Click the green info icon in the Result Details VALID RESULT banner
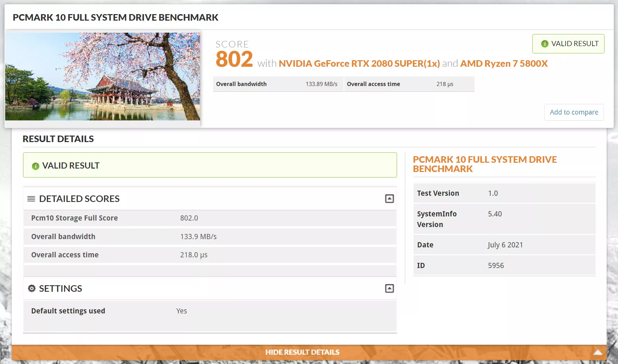The height and width of the screenshot is (364, 618). click(x=35, y=166)
